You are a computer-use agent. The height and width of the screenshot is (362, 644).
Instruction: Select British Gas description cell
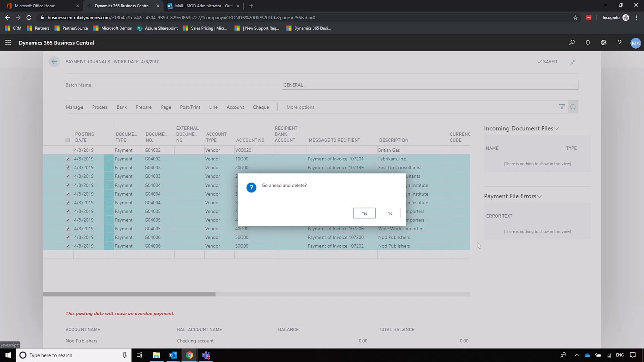[x=412, y=150]
